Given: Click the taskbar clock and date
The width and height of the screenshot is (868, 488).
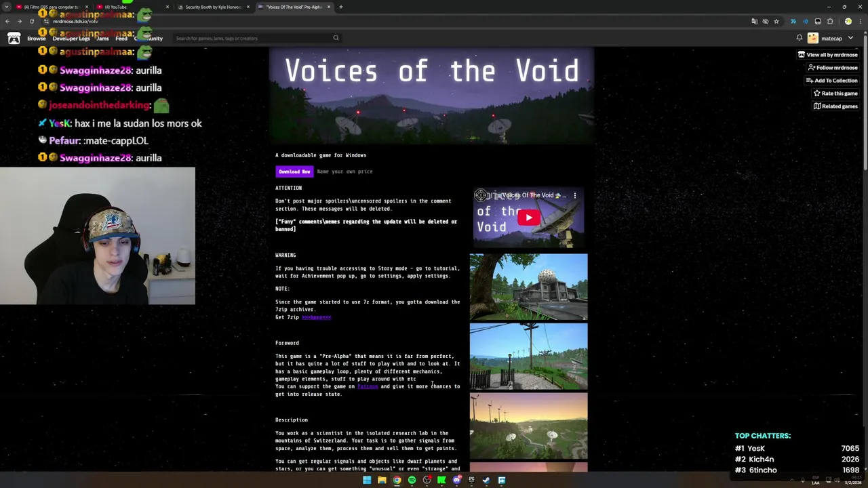Looking at the screenshot, I should click(x=852, y=481).
